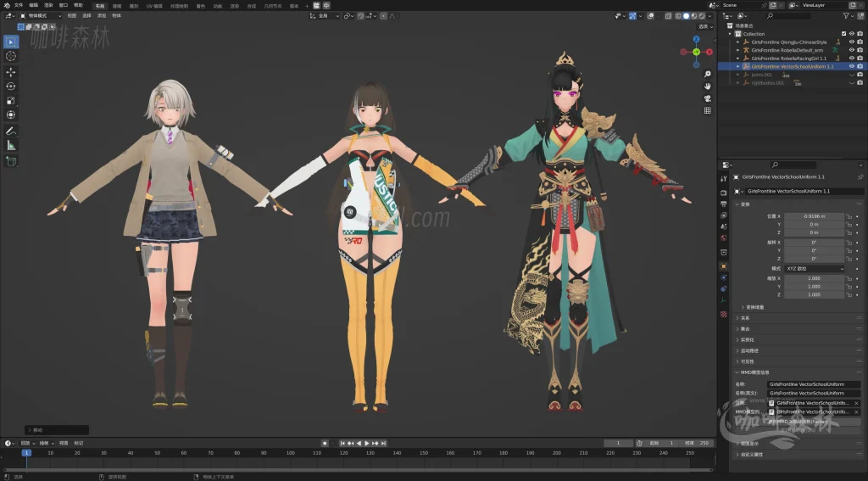
Task: Open the Scene properties tab
Action: 724,227
